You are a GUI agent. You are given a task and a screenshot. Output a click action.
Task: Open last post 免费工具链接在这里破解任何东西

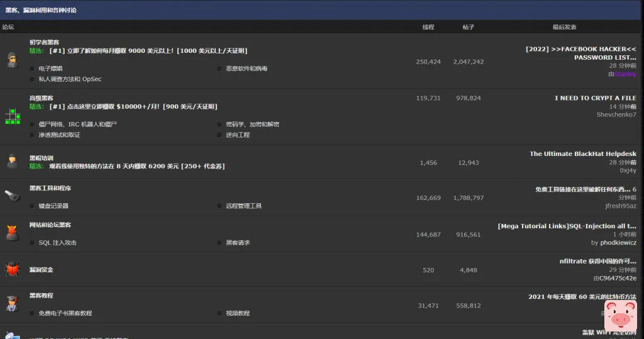pos(583,189)
